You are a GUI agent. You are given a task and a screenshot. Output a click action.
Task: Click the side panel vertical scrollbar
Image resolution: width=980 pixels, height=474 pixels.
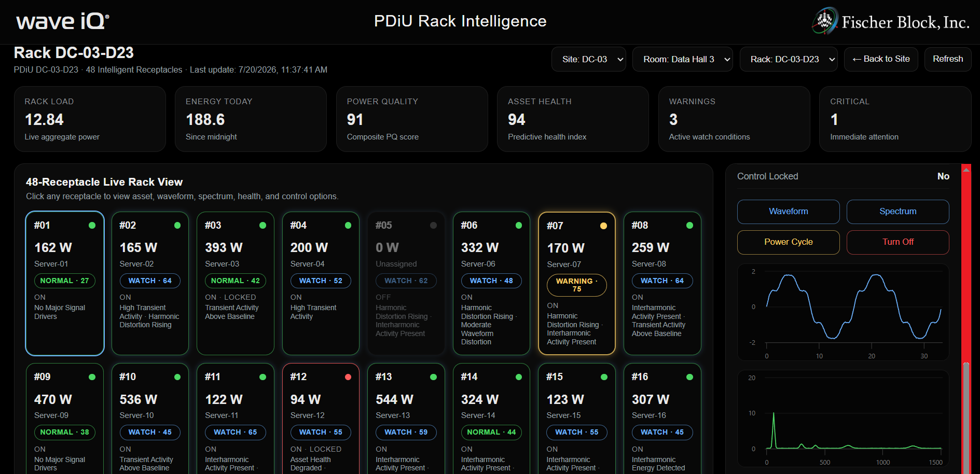(x=966, y=319)
